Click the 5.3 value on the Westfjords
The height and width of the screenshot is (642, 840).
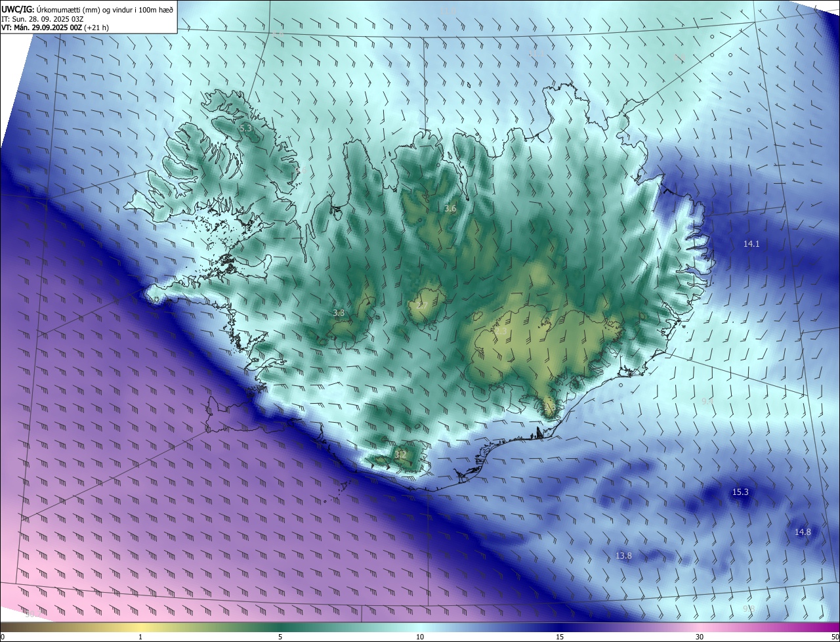pyautogui.click(x=245, y=129)
